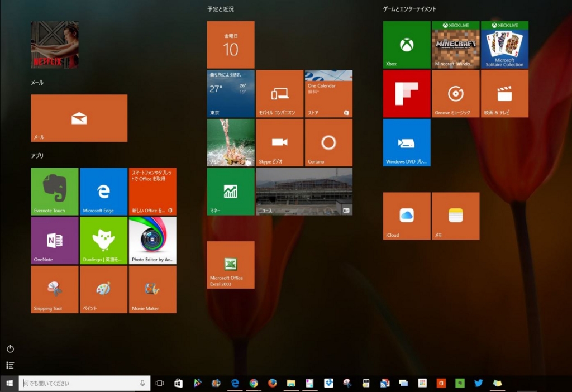Open the メモ (Notes) tile
Screen dimensions: 572x392
pyautogui.click(x=456, y=216)
